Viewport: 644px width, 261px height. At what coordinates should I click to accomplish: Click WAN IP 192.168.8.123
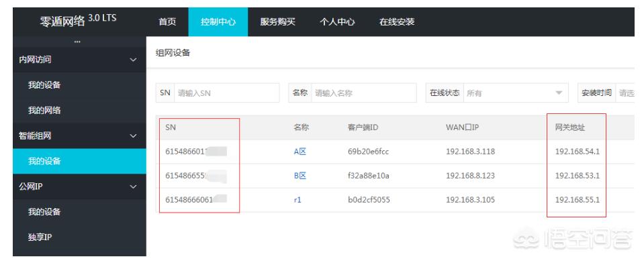coord(470,176)
